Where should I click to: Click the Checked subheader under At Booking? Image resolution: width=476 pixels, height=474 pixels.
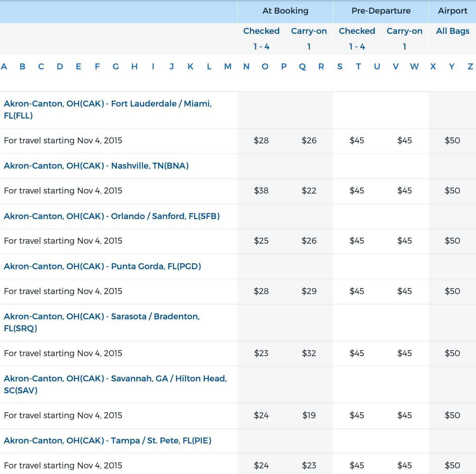click(261, 31)
